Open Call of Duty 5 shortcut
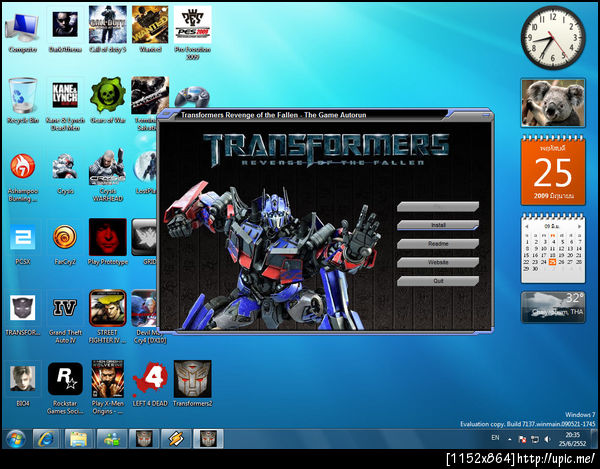600x469 pixels. (108, 31)
